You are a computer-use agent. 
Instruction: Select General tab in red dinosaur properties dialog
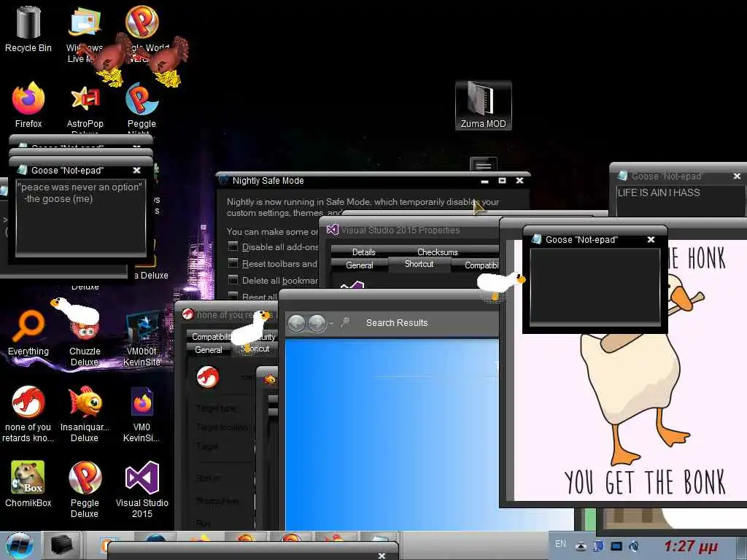(208, 349)
